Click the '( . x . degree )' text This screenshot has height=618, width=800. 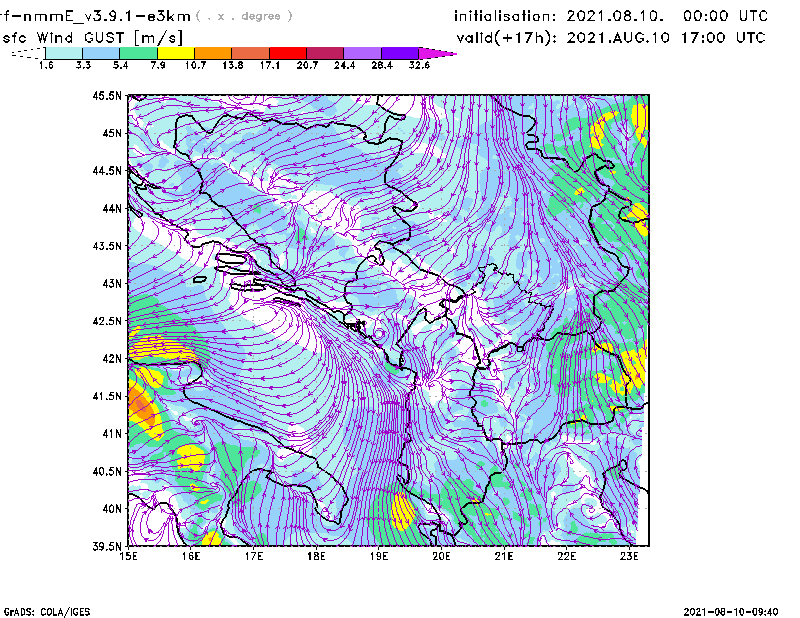(244, 16)
